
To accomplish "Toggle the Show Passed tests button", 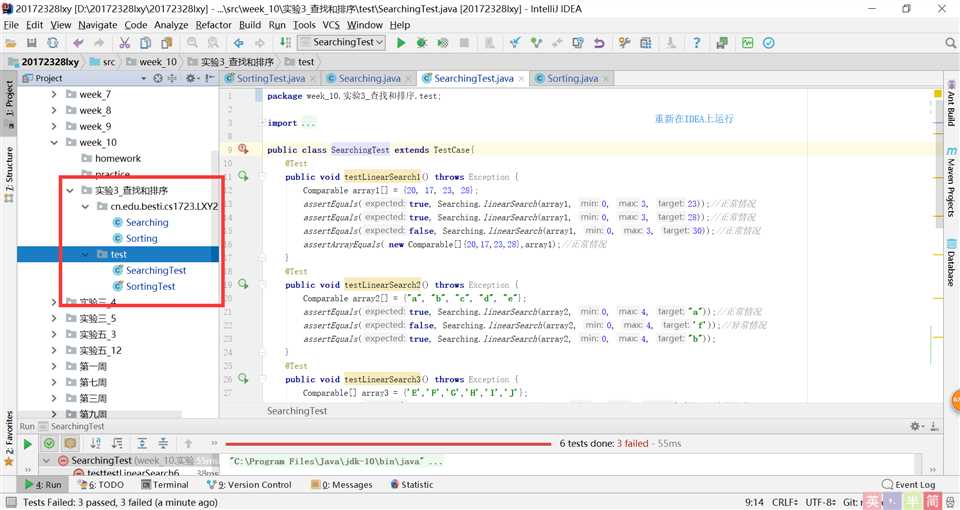I will [49, 443].
